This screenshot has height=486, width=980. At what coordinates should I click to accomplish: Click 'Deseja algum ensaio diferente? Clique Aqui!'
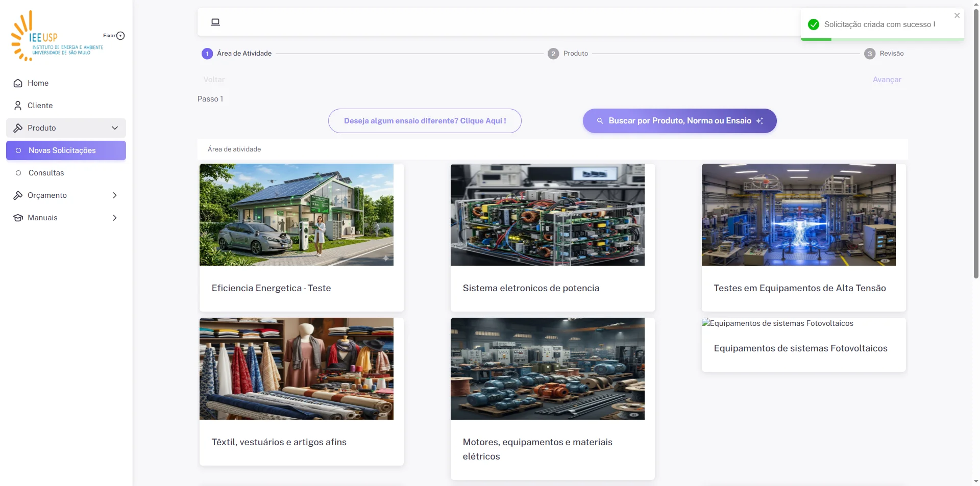[425, 121]
